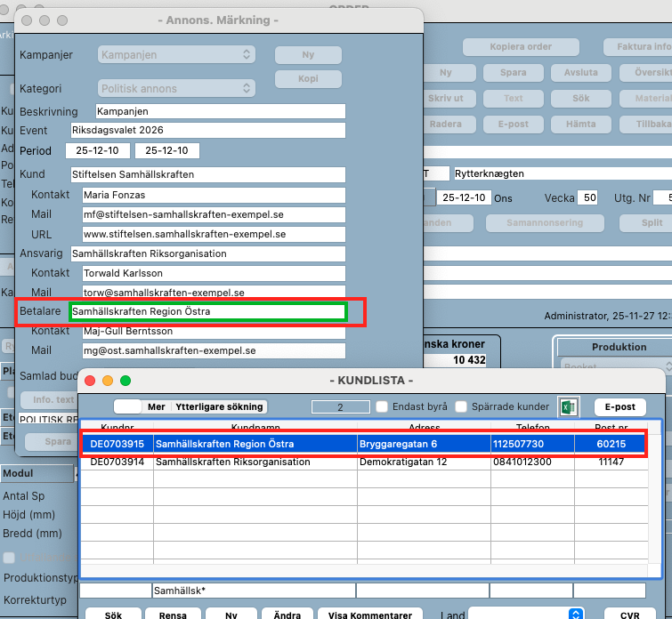Expand the Kategori dropdown showing Politisk annons
The width and height of the screenshot is (672, 619).
(176, 88)
